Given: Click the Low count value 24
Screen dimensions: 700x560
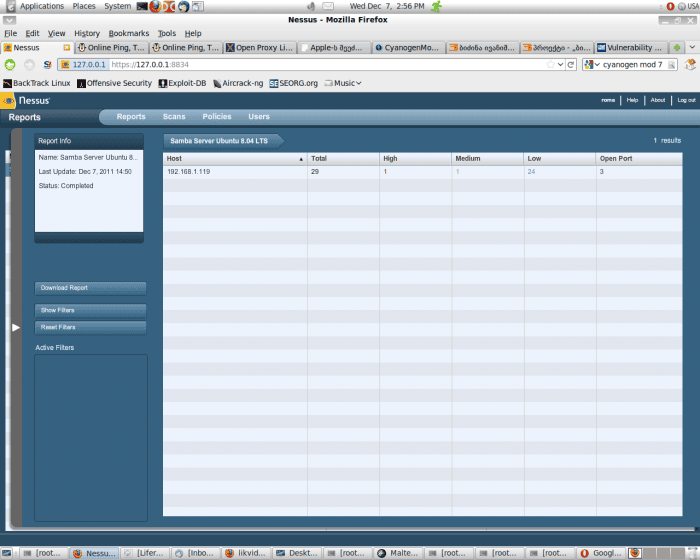Looking at the screenshot, I should click(531, 171).
